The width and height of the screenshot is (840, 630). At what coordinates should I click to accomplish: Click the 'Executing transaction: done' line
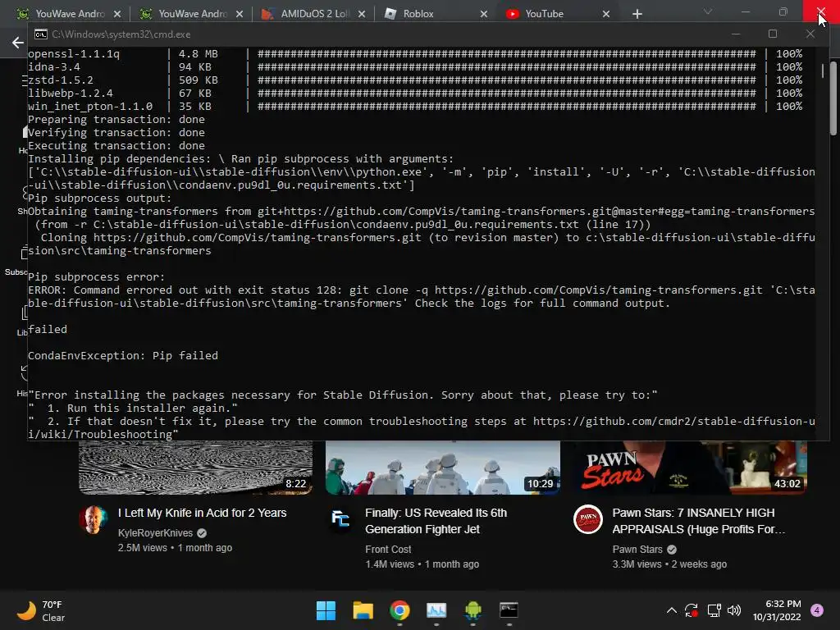[116, 145]
